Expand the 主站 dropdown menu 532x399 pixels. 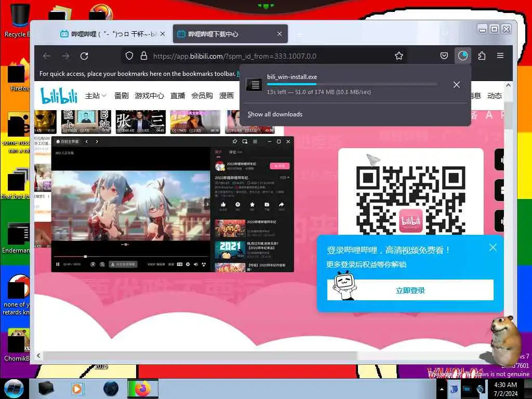click(x=96, y=96)
